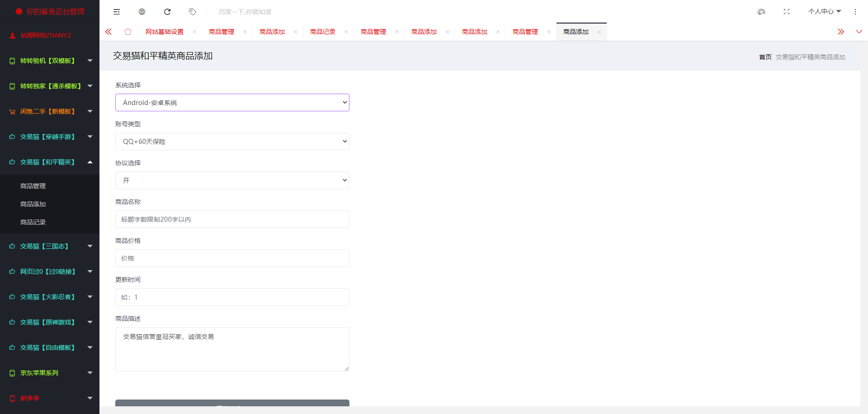Close the active 商品添加 tab
Viewport: 868px width, 414px height.
(599, 32)
